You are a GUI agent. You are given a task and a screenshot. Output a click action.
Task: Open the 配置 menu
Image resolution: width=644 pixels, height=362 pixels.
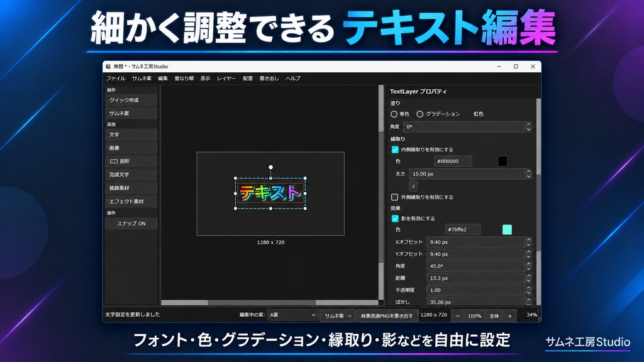(248, 79)
